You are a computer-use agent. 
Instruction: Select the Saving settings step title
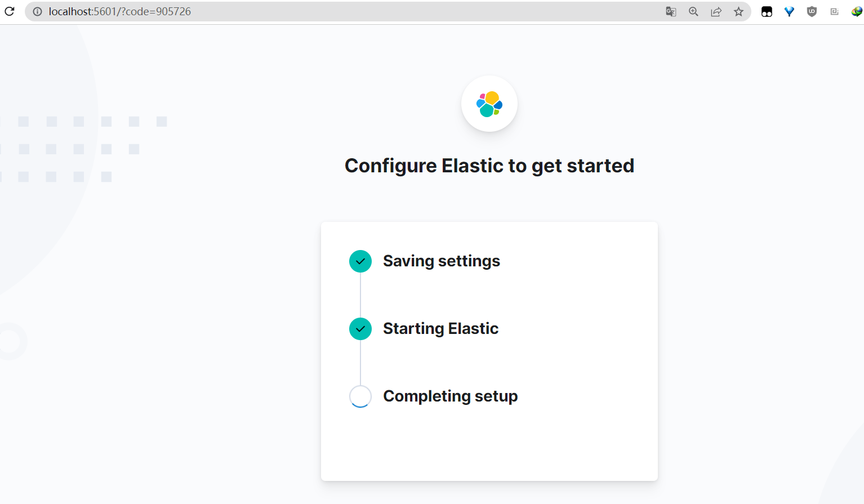(x=442, y=261)
